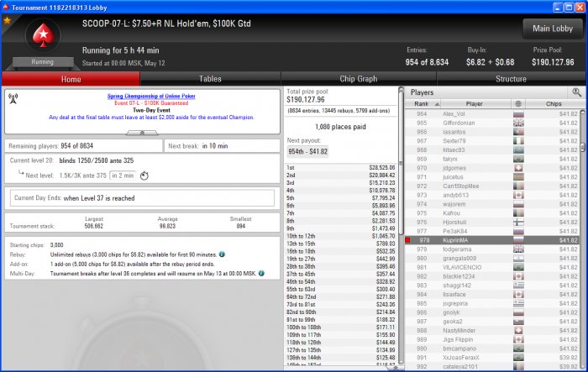Screen dimensions: 588x372
Task: Select player Giffordonian in the list
Action: click(x=492, y=123)
